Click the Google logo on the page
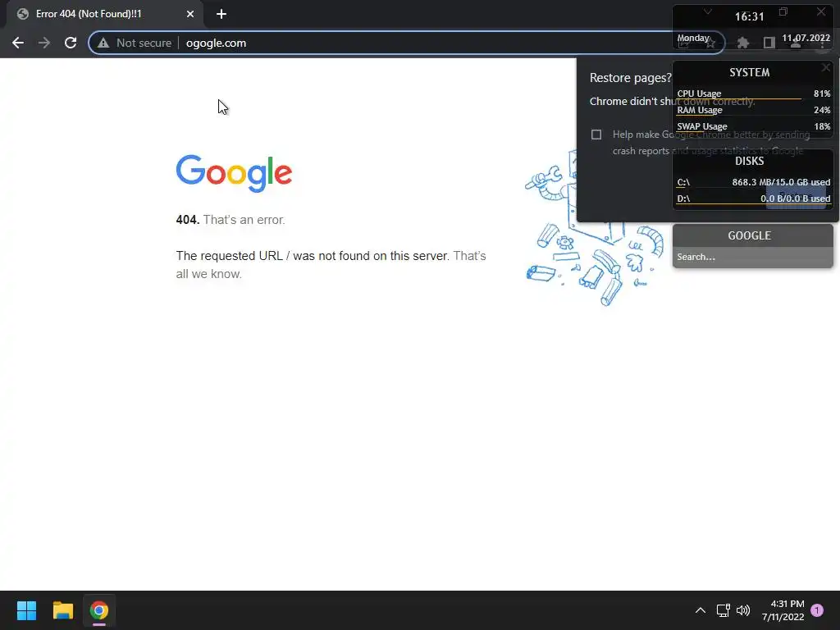840x630 pixels. tap(234, 173)
